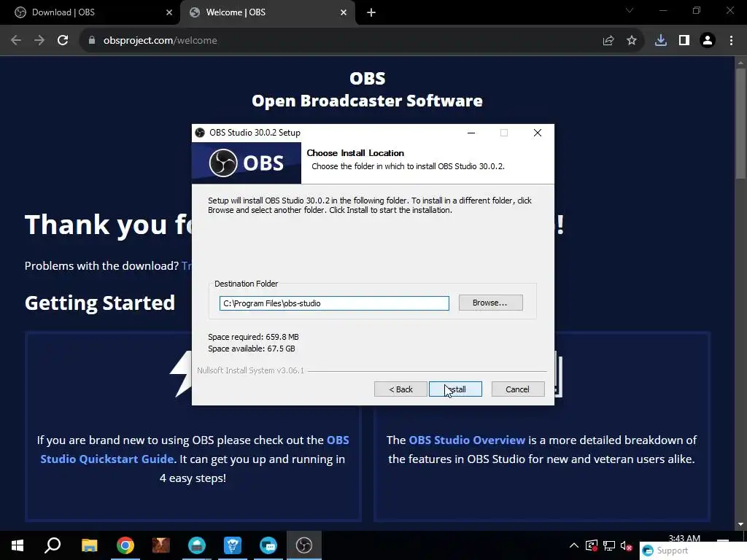
Task: Open the Windows Start menu
Action: [18, 545]
